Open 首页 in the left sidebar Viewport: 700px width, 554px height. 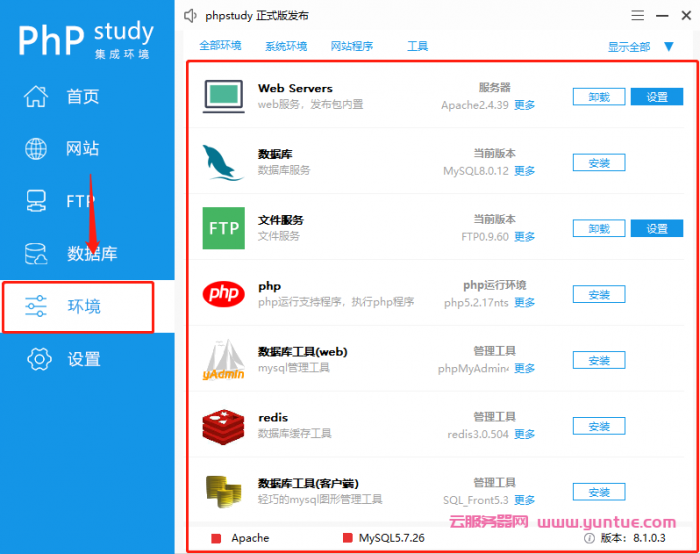[x=82, y=97]
